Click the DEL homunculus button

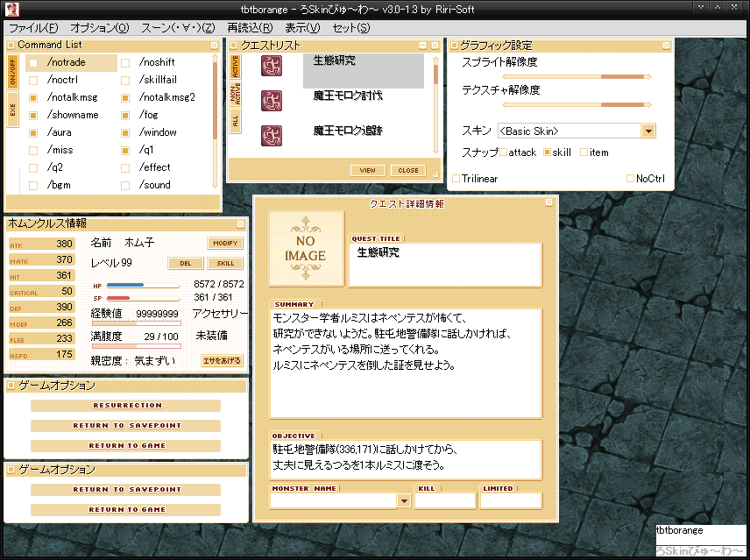click(x=186, y=263)
